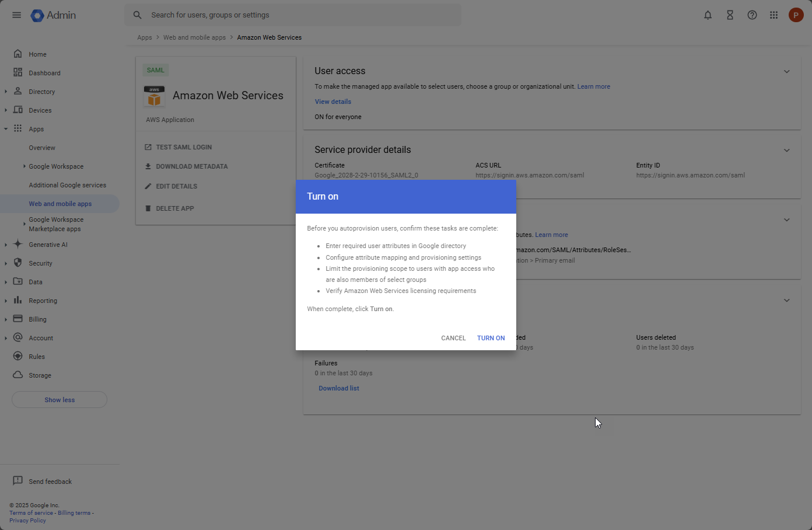Open the help question mark icon
The height and width of the screenshot is (530, 812).
click(752, 15)
